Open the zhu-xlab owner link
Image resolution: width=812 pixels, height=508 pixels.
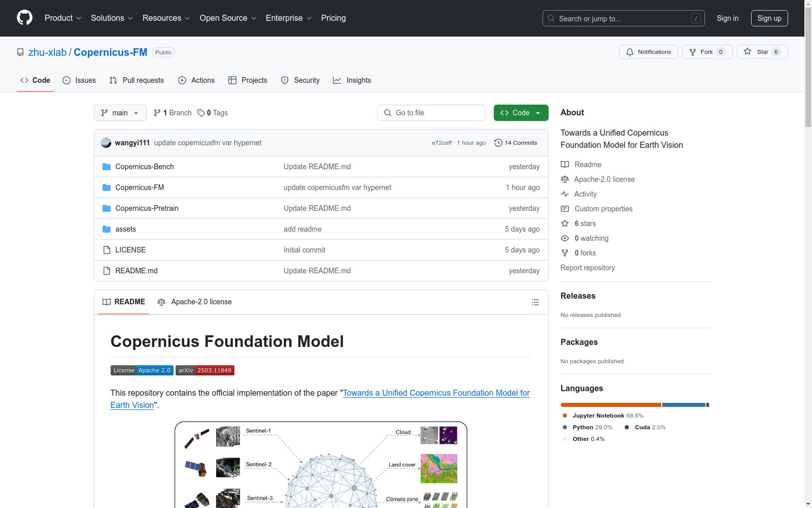[47, 52]
